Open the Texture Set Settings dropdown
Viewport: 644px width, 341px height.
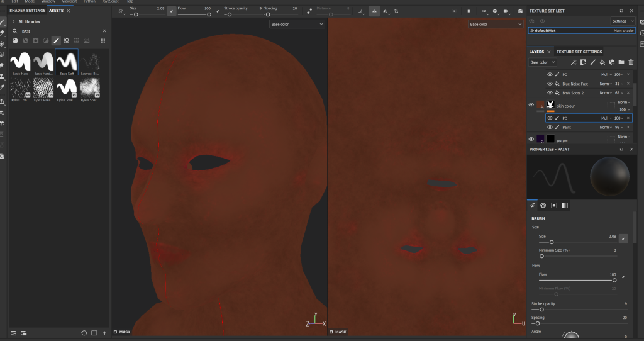click(x=622, y=21)
